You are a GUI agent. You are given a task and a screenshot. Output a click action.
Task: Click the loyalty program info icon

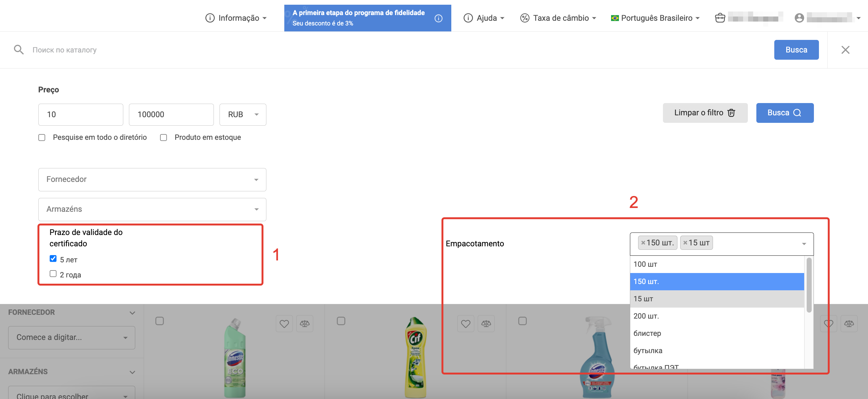pos(438,18)
